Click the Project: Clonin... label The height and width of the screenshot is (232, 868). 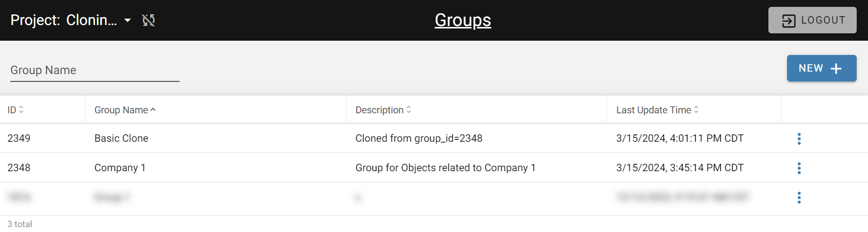(x=64, y=20)
